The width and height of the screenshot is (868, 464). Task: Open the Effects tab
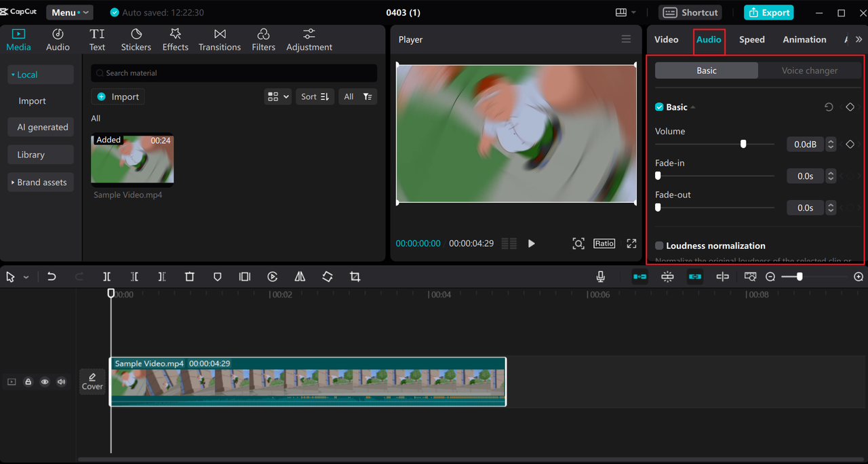pyautogui.click(x=175, y=40)
